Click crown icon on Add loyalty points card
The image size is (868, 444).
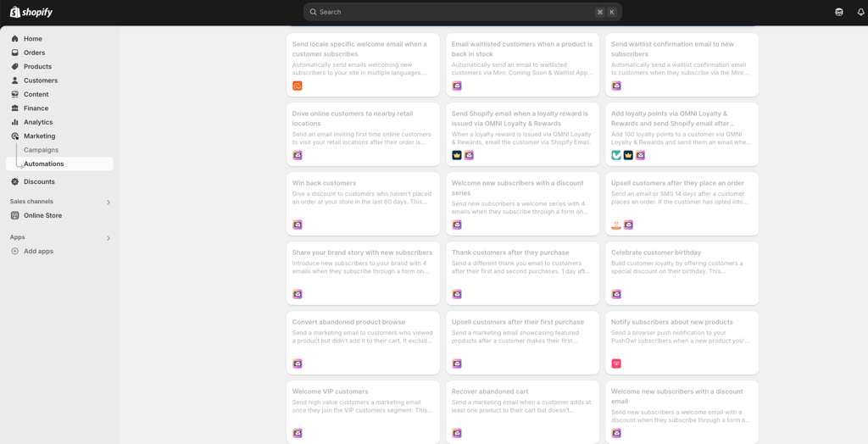click(628, 155)
